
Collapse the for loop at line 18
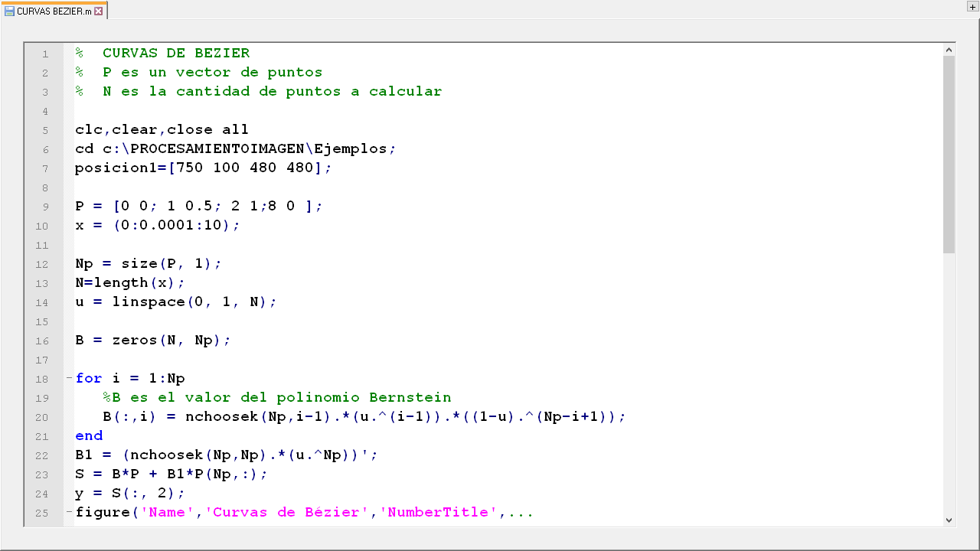(69, 378)
